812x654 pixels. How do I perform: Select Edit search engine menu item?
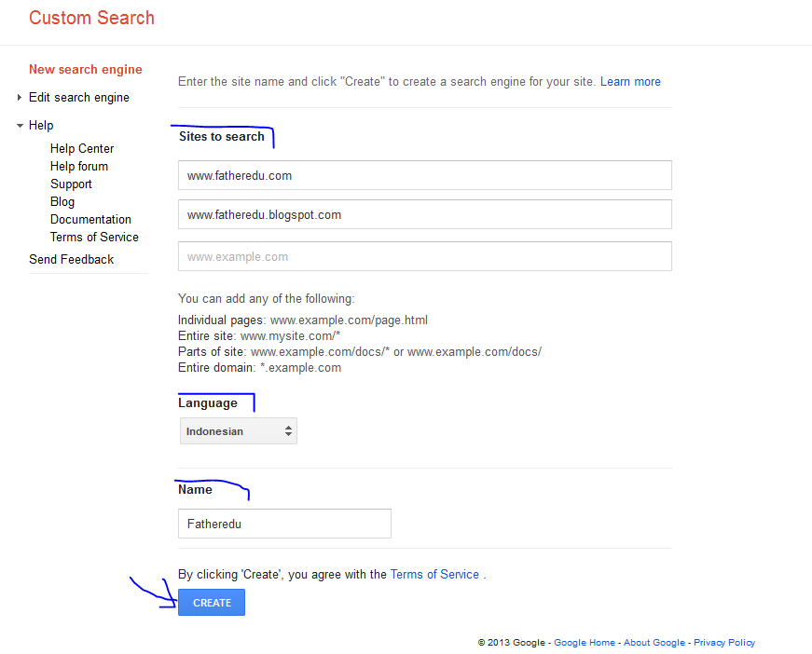[x=79, y=97]
